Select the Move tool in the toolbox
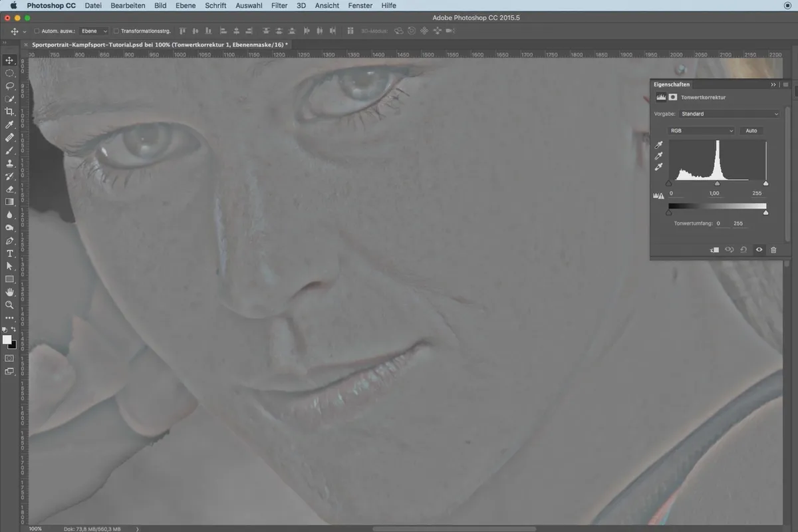The width and height of the screenshot is (798, 532). click(9, 61)
